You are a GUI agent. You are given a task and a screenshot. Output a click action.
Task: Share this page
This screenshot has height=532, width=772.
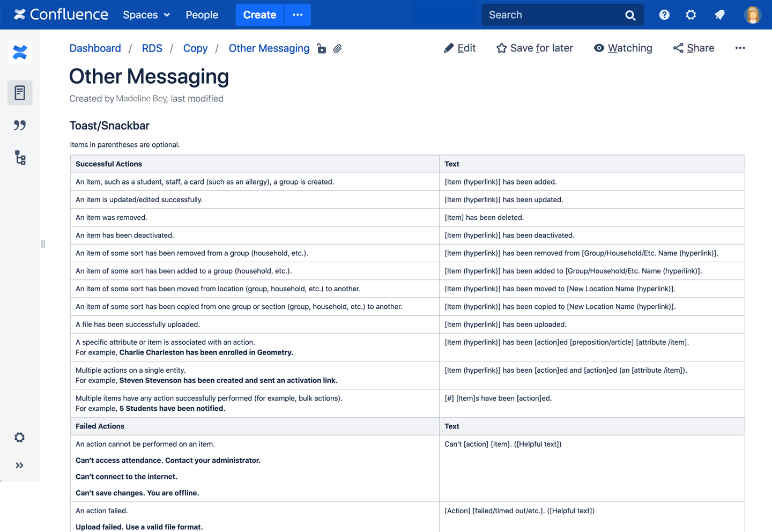[694, 48]
